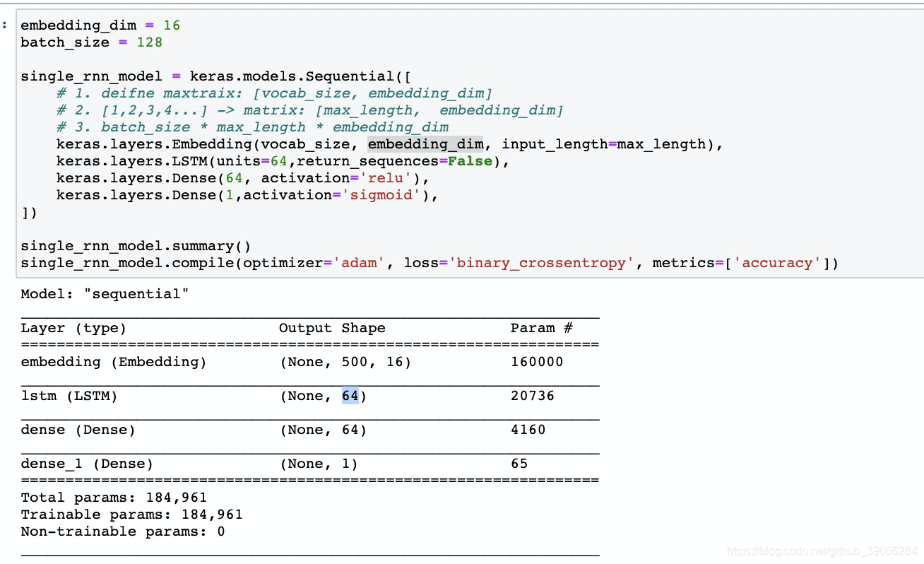The width and height of the screenshot is (924, 564).
Task: Click the comment '# 1. deifne maxtraix'
Action: coord(275,93)
